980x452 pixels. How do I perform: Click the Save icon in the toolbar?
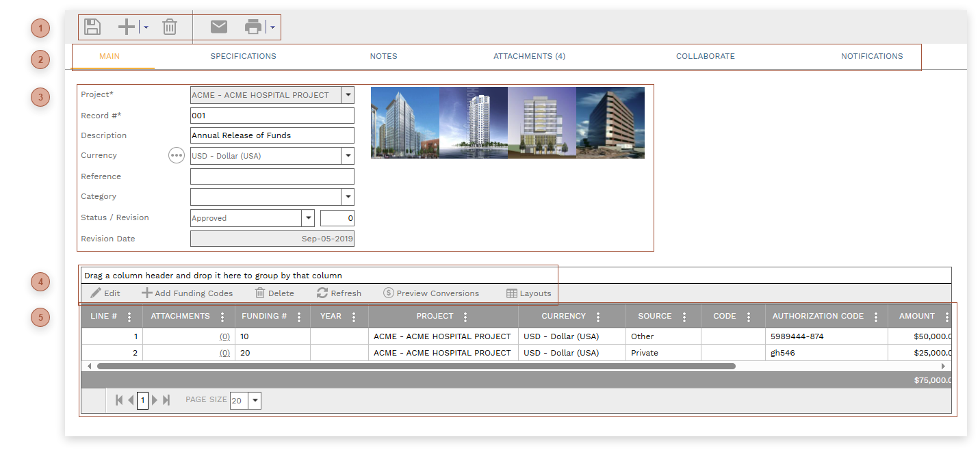pos(92,27)
